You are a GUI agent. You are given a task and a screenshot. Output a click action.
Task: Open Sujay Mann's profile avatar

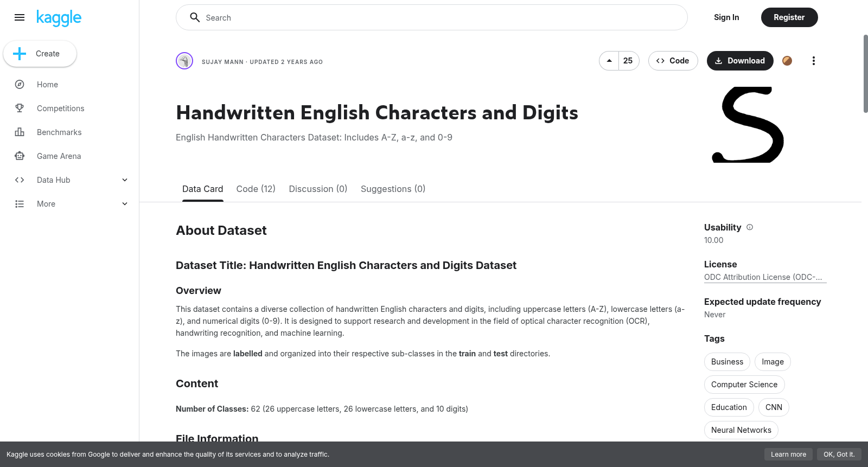click(x=184, y=61)
